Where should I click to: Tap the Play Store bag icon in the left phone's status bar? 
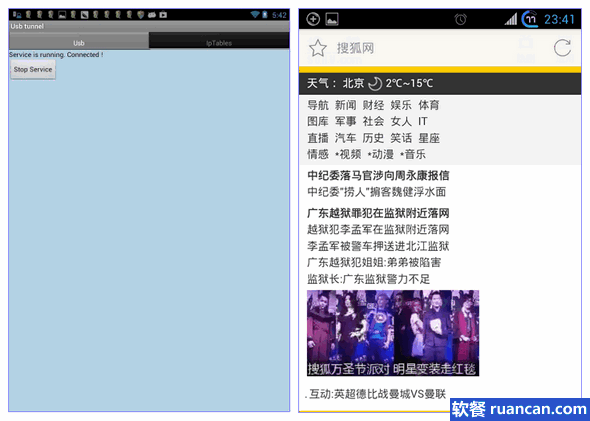pos(163,15)
